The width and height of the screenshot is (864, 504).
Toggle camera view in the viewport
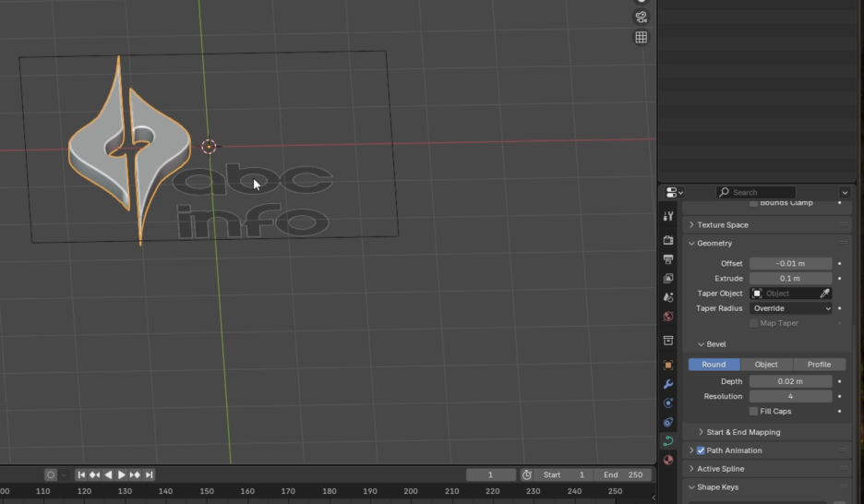[641, 17]
